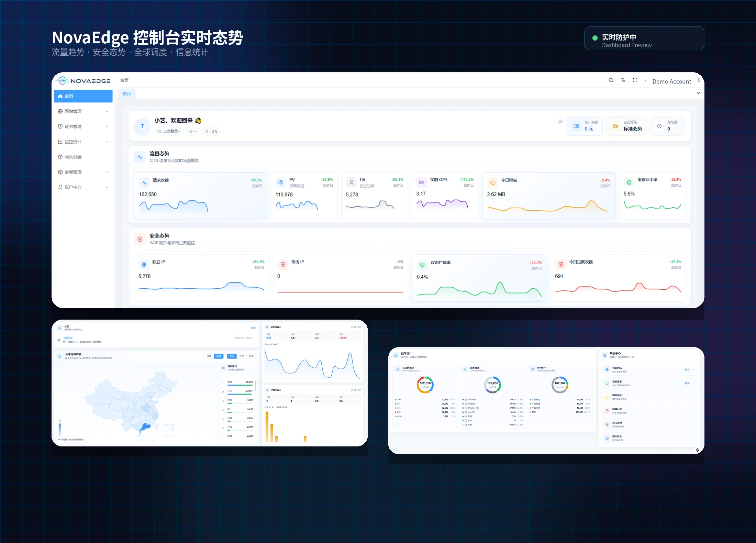Click the user icon in UV card

click(351, 182)
